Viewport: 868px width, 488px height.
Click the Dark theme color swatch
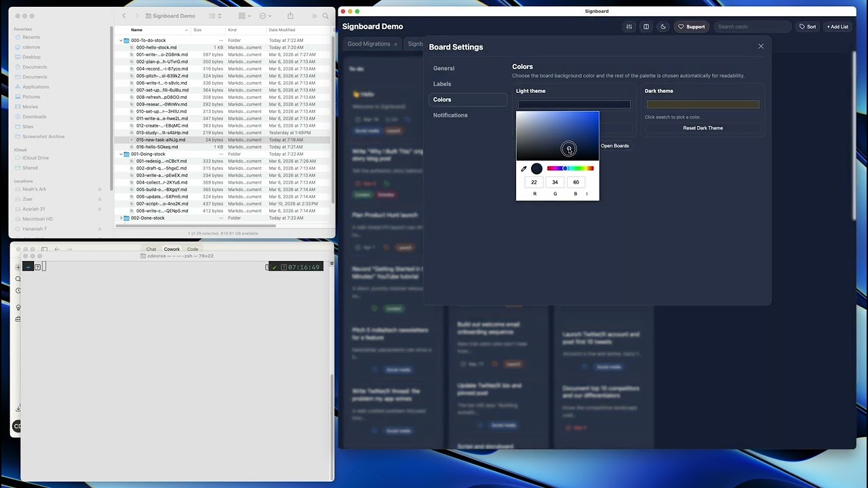[x=703, y=104]
